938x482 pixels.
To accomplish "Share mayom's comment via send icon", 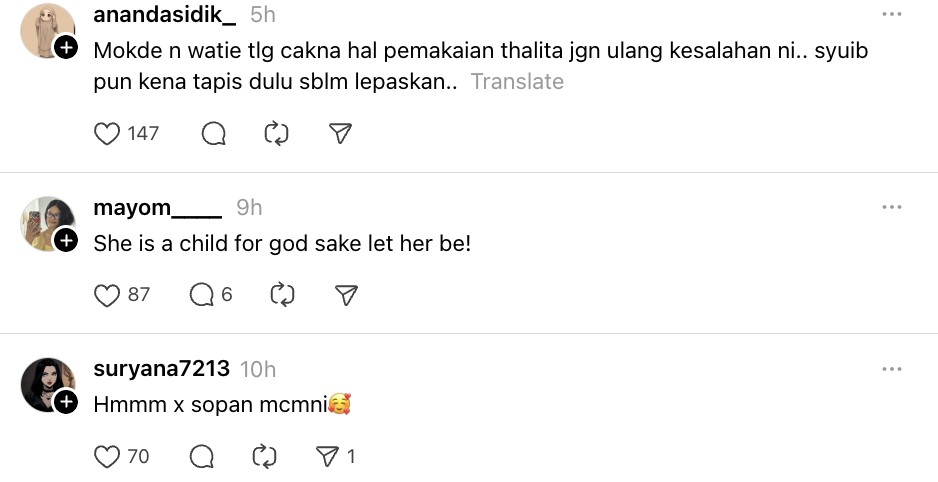I will click(x=346, y=295).
